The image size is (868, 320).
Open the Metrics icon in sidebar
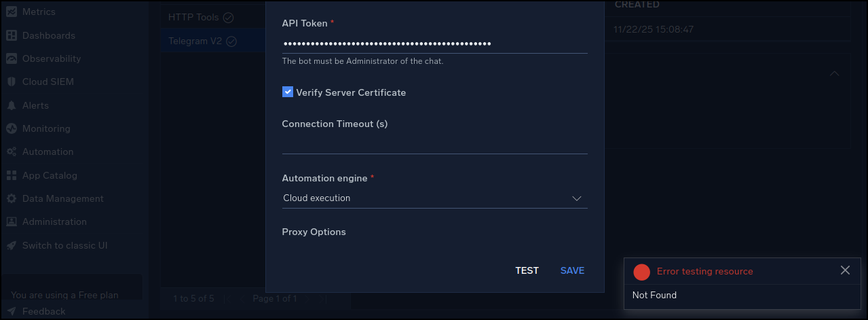12,12
